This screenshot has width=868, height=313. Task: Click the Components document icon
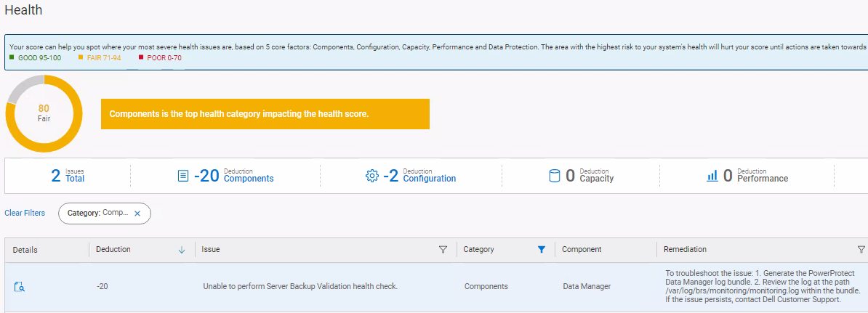click(x=183, y=176)
